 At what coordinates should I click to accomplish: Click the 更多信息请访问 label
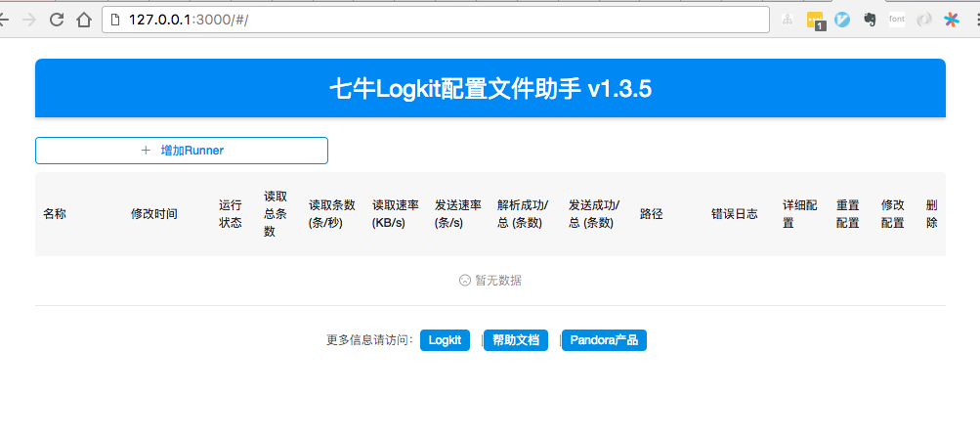(370, 340)
